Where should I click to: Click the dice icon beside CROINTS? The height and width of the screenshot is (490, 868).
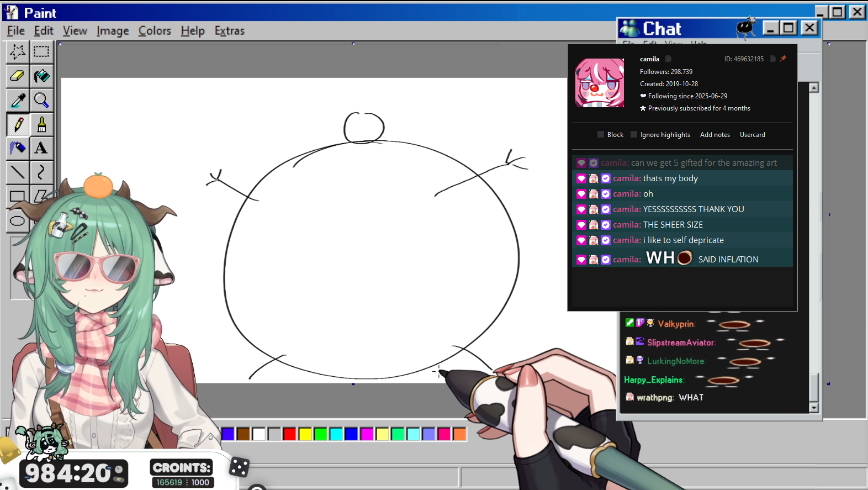(239, 467)
